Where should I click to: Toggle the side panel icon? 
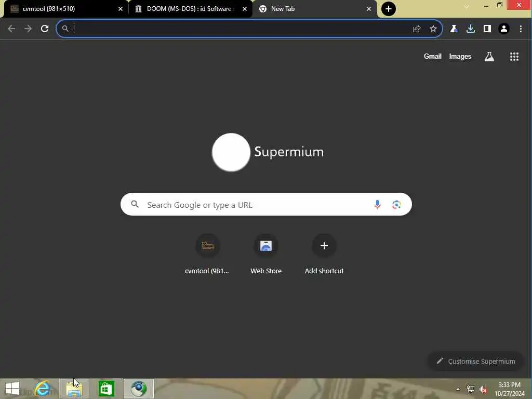pyautogui.click(x=487, y=29)
